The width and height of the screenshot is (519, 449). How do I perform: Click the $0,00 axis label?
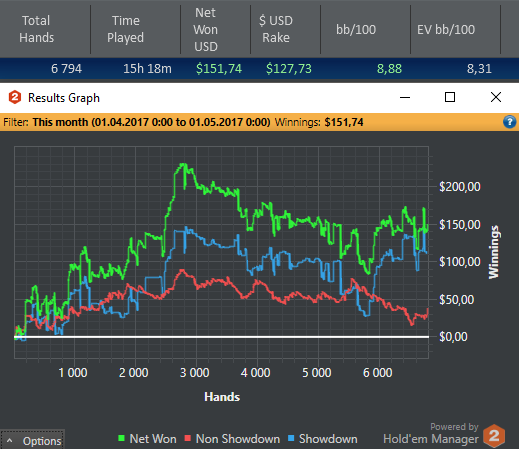pos(453,337)
